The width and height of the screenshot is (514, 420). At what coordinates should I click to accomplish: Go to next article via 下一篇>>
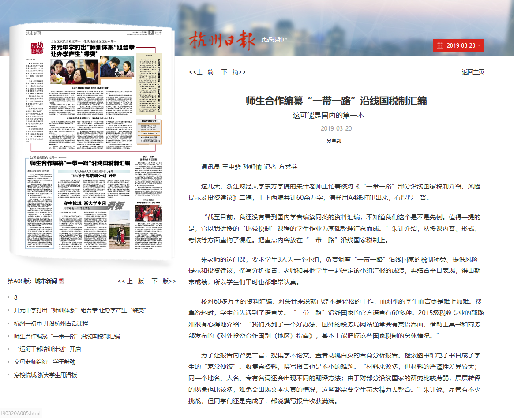233,72
